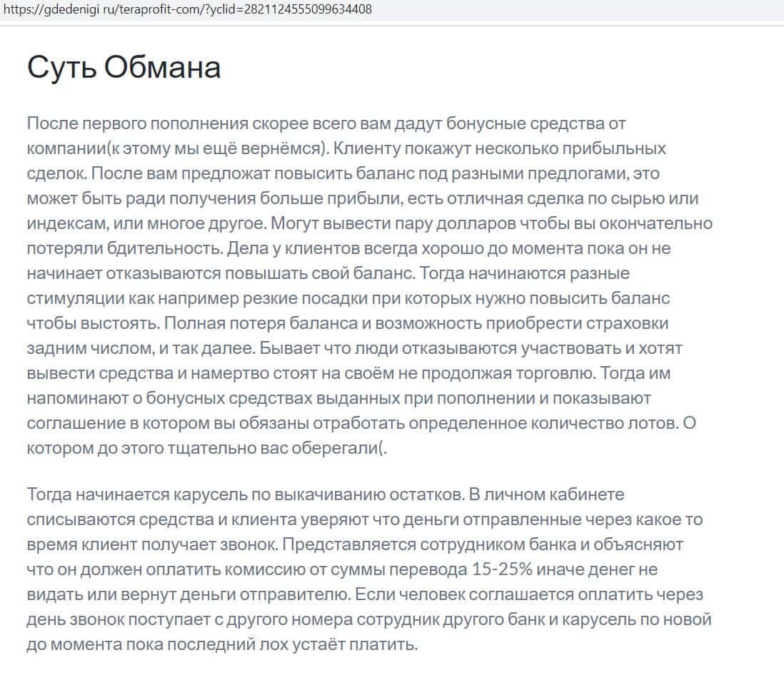Click the figure "15-25%"
784x675 pixels.
[503, 569]
